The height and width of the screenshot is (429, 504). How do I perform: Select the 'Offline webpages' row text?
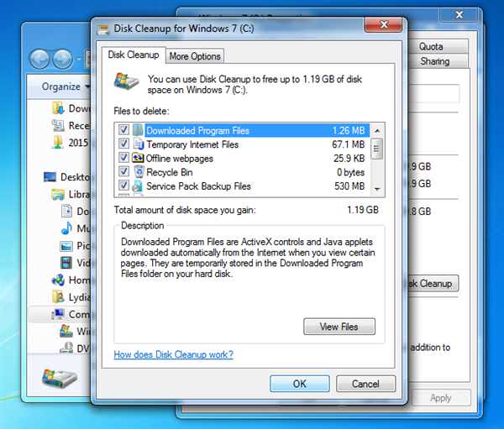[x=180, y=159]
